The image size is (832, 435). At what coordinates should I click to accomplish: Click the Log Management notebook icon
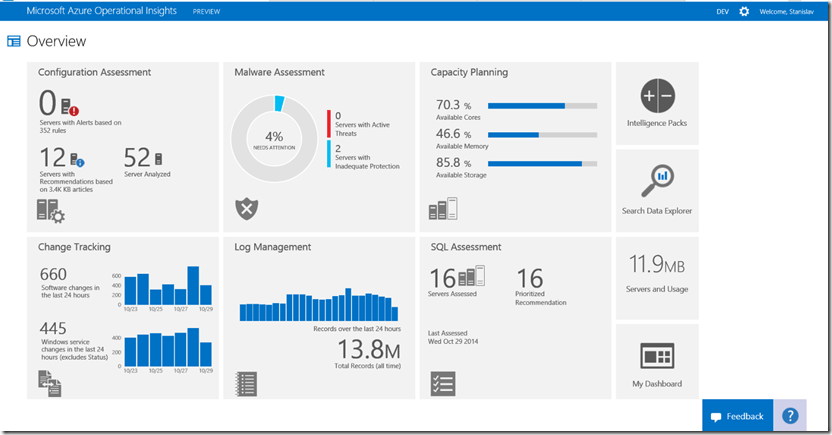pos(246,383)
